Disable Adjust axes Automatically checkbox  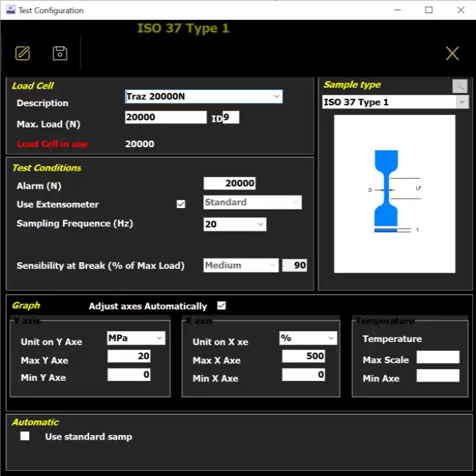coord(222,305)
